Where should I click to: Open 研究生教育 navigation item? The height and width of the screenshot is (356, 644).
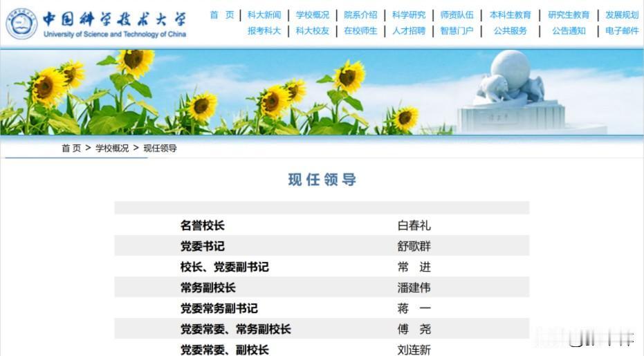(569, 15)
